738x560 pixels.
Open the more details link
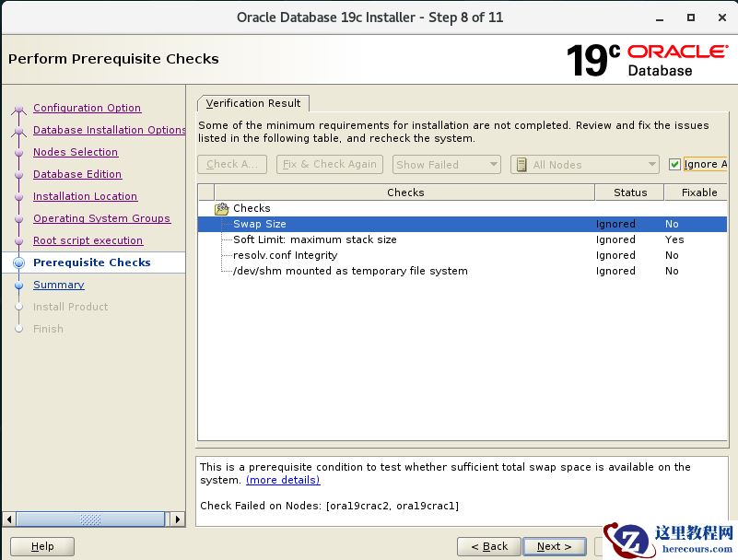click(283, 480)
